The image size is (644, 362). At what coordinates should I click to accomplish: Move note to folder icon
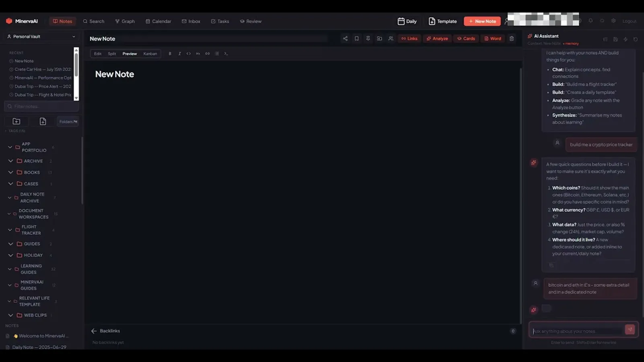coord(380,39)
